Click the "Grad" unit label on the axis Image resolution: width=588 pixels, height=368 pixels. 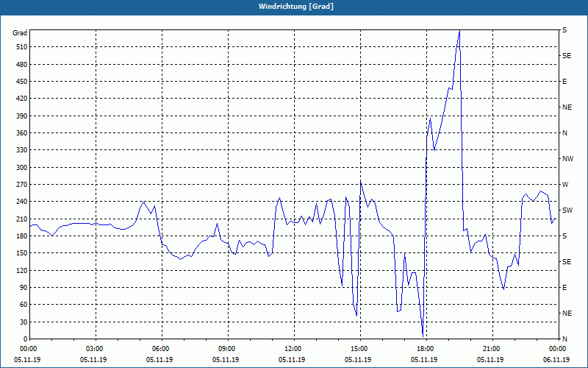click(x=20, y=33)
